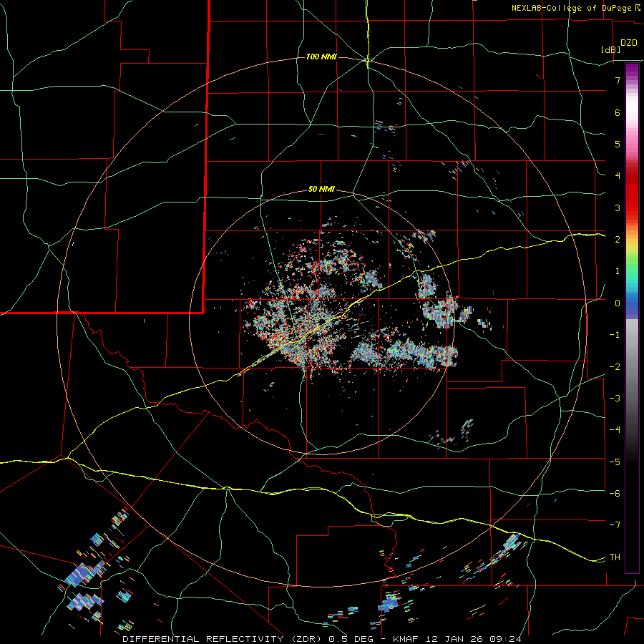This screenshot has width=644, height=644.
Task: Click the -7 value on the color scale
Action: click(615, 525)
